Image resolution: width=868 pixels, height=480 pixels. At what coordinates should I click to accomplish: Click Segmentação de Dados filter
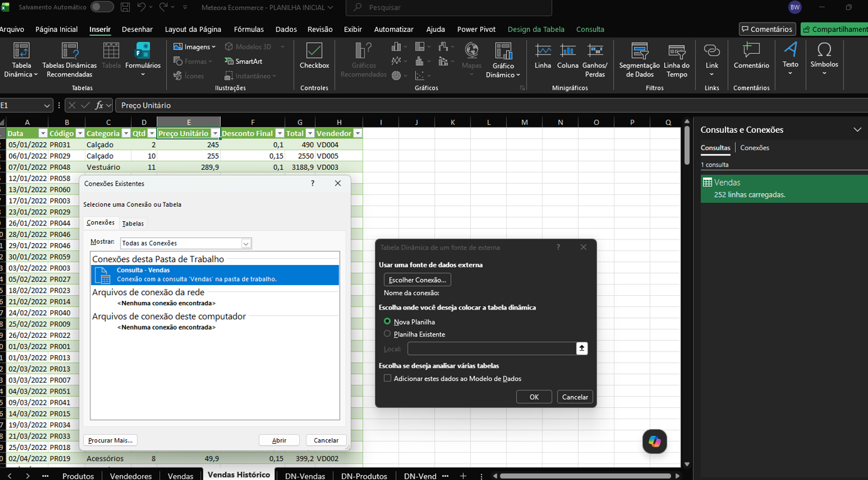click(x=639, y=60)
